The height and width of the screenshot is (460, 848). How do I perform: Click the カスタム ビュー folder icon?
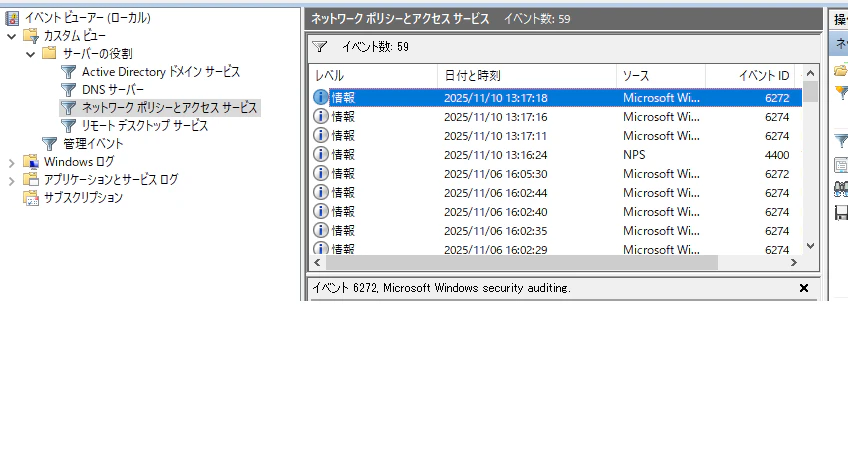tap(31, 36)
